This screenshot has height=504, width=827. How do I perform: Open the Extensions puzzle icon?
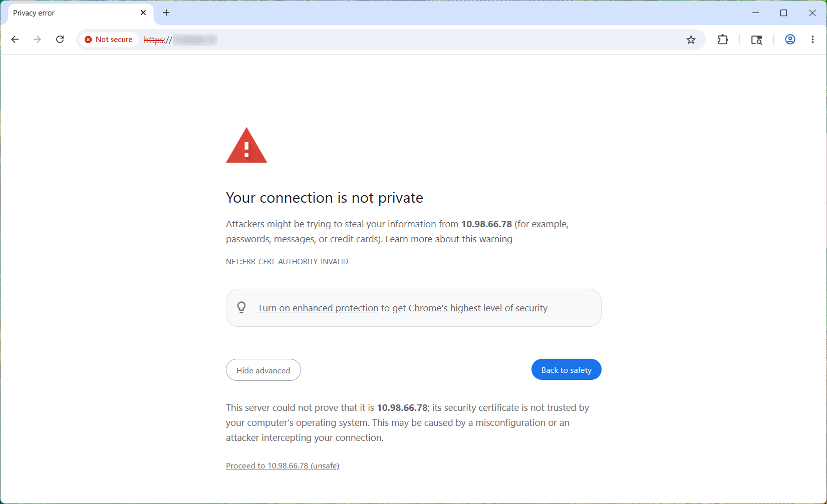723,40
